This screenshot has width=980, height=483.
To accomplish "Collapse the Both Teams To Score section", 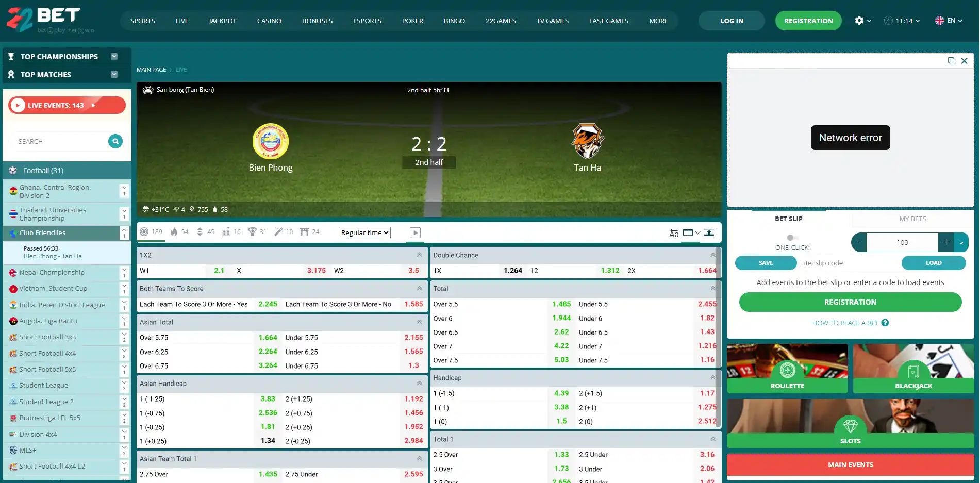I will [420, 289].
